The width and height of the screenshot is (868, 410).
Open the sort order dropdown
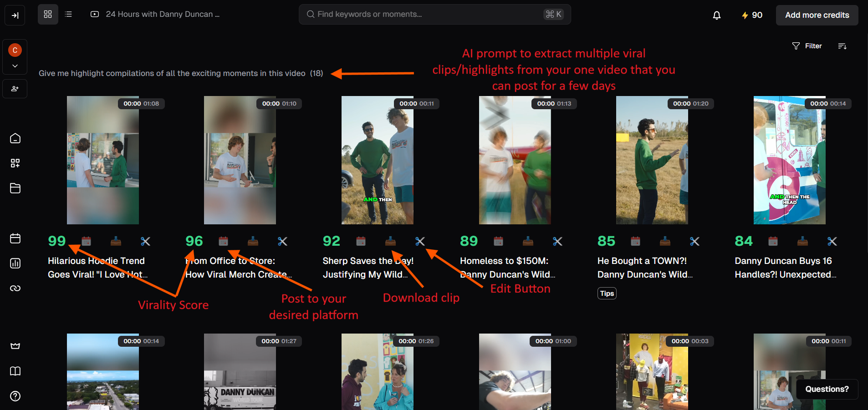[842, 46]
